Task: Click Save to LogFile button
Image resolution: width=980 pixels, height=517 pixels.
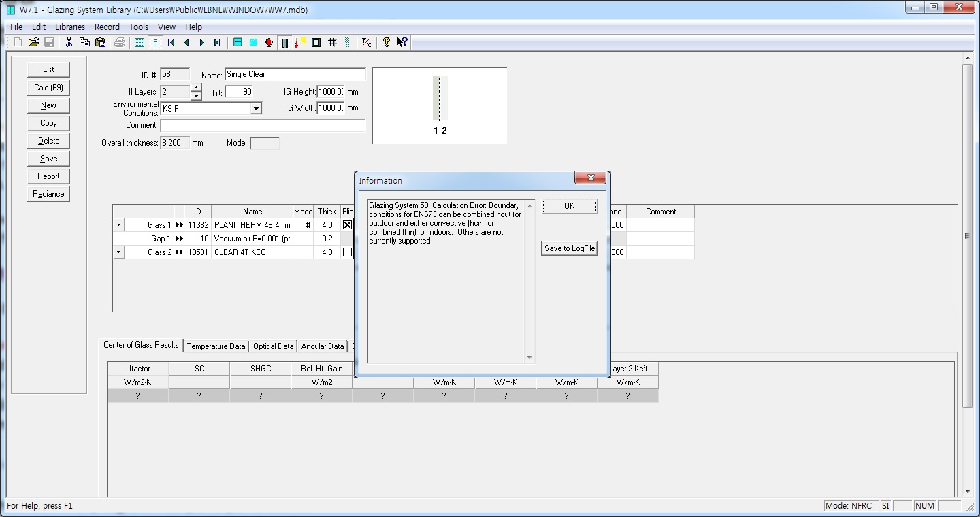Action: tap(569, 248)
